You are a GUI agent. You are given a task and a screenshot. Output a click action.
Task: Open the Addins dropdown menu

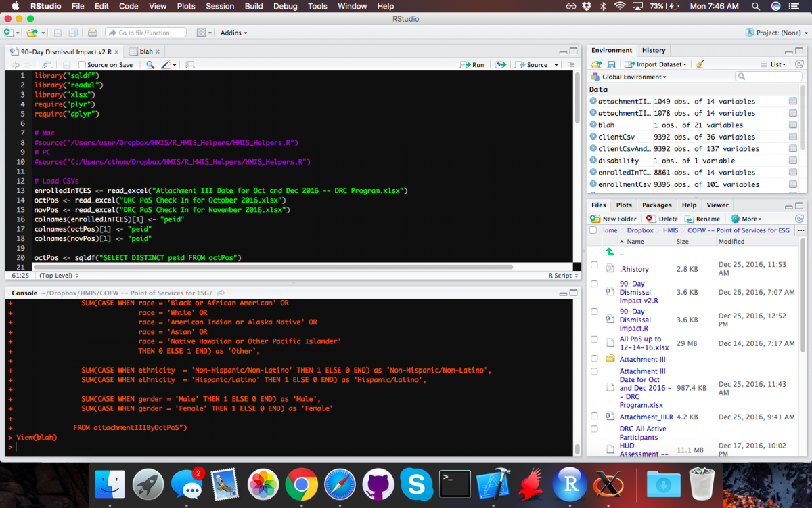[233, 33]
